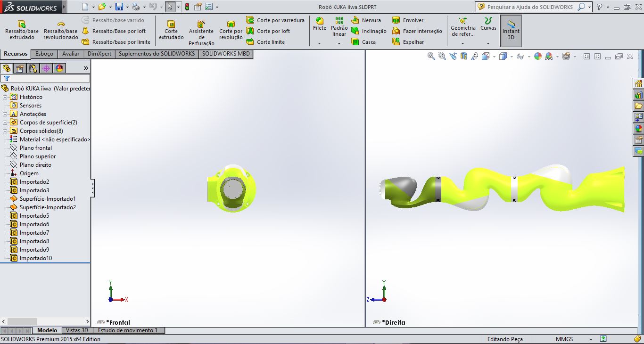Click the Espelhar button
Viewport: 644px width, 344px height.
pos(408,42)
